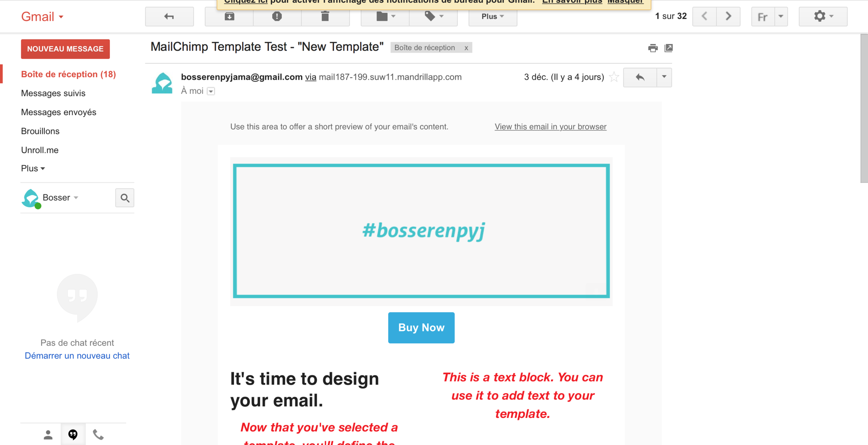Open Messages envoyés folder
868x445 pixels.
[58, 112]
